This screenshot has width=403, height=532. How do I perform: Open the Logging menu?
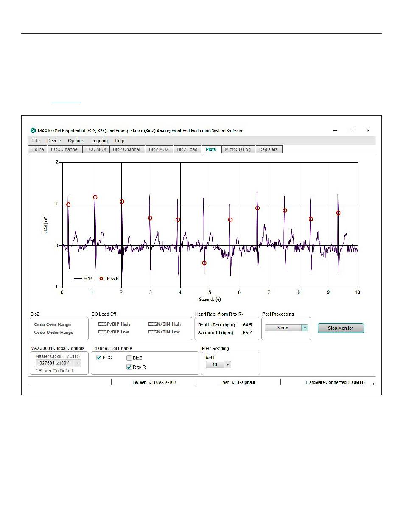click(99, 140)
